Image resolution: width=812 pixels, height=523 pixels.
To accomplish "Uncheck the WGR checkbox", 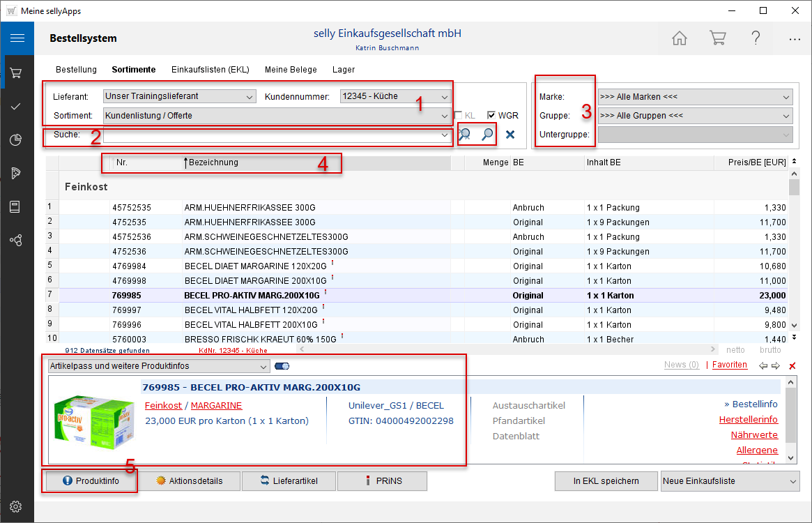I will tap(491, 116).
